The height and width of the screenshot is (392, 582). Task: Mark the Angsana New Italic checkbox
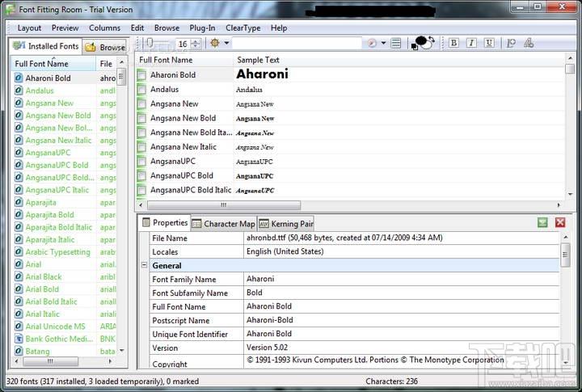pyautogui.click(x=141, y=147)
